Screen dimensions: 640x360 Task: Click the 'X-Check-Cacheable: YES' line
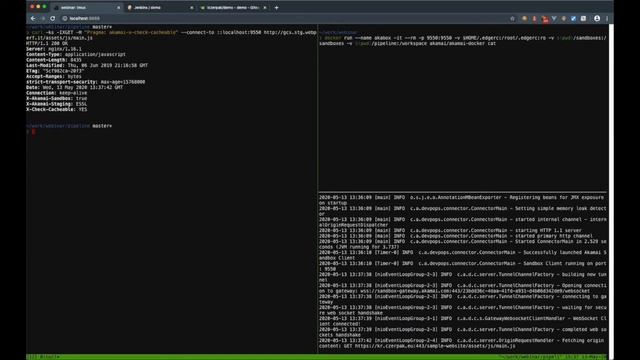point(57,109)
